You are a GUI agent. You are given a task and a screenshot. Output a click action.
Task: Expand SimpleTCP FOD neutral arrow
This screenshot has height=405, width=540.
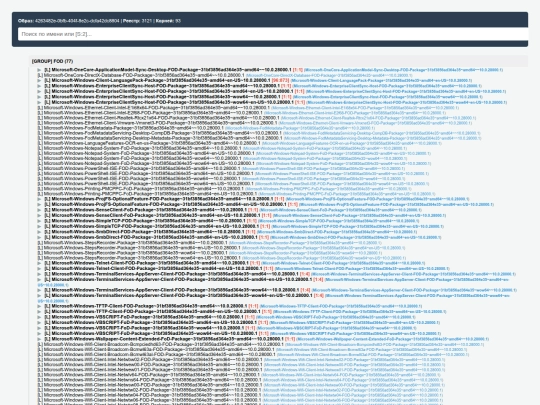[39, 221]
